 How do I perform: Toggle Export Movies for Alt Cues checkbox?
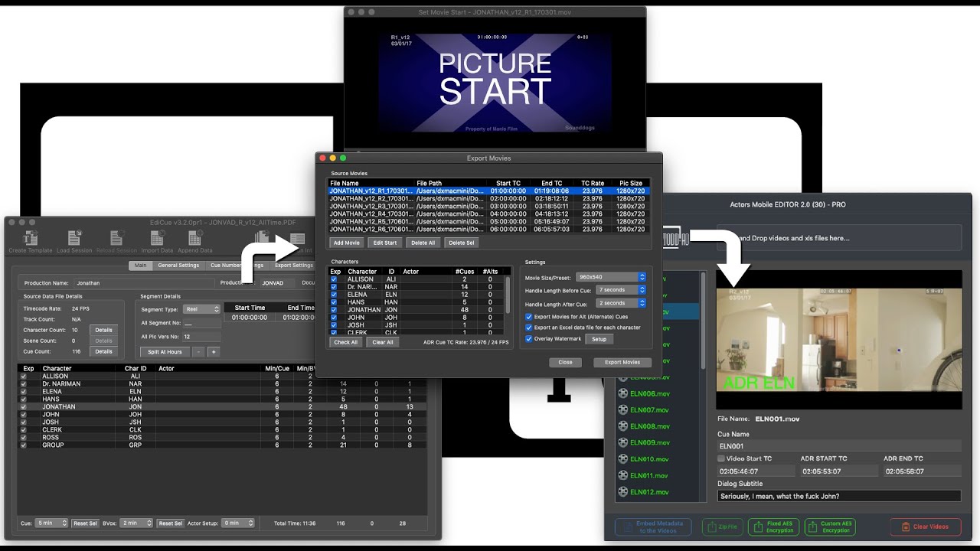[x=528, y=317]
